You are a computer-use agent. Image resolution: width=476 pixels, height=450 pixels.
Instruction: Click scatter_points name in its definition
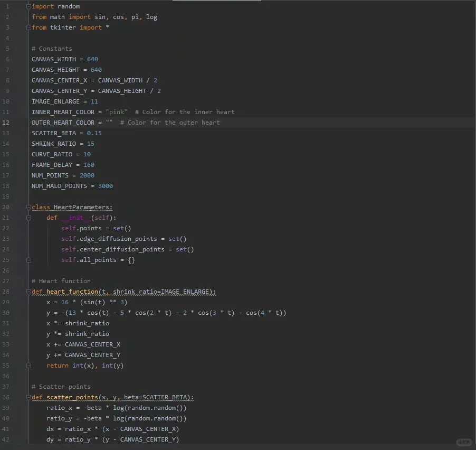(72, 397)
